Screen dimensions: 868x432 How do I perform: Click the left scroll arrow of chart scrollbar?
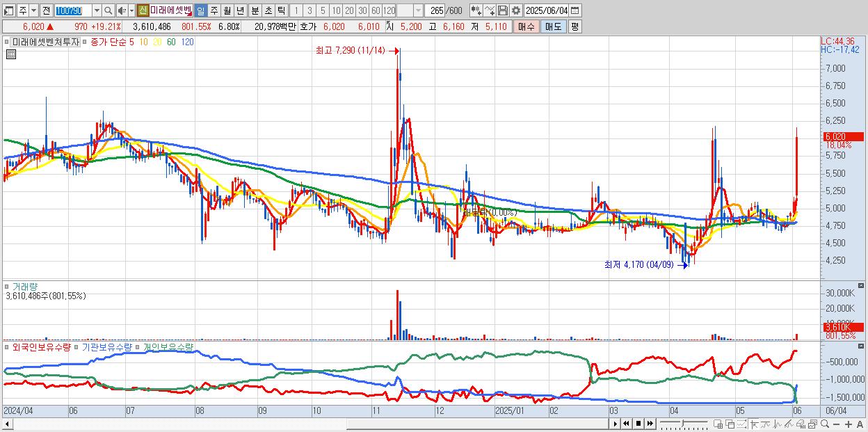[8, 424]
